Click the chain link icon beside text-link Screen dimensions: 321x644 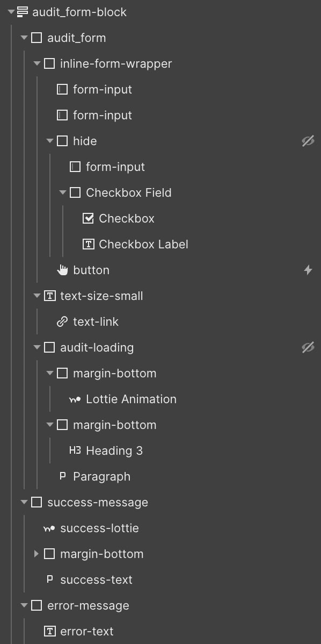tap(62, 321)
